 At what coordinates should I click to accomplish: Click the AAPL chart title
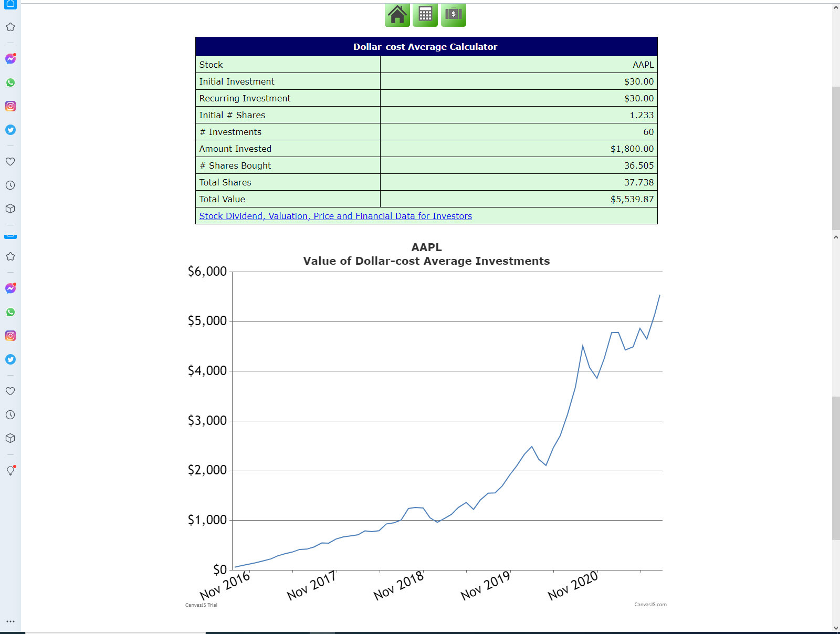point(427,247)
